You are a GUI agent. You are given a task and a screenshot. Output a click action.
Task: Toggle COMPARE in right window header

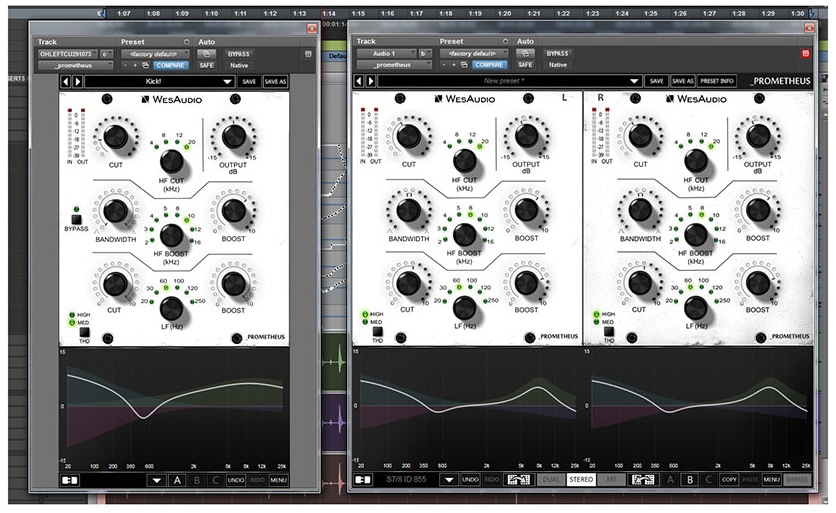tap(489, 65)
